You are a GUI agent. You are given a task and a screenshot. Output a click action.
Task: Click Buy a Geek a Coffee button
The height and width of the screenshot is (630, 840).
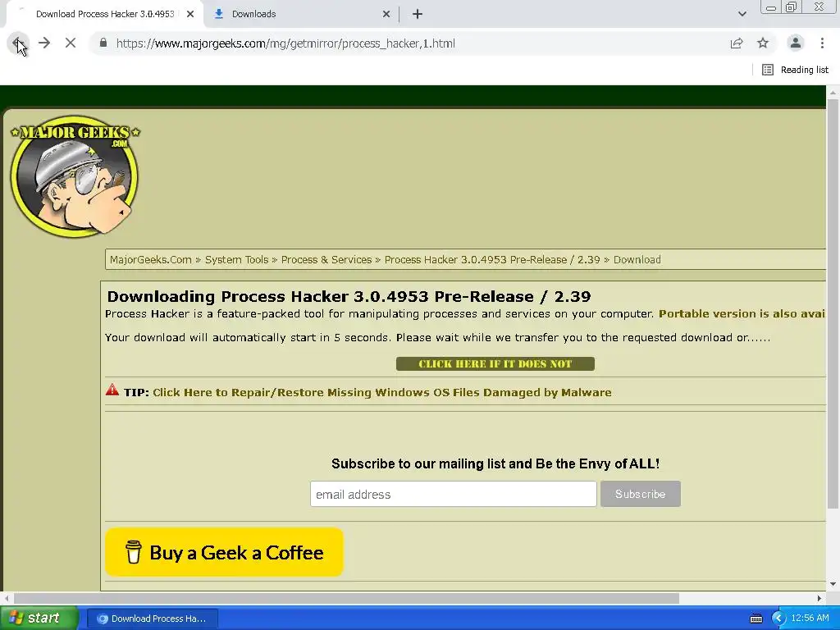[x=224, y=552]
